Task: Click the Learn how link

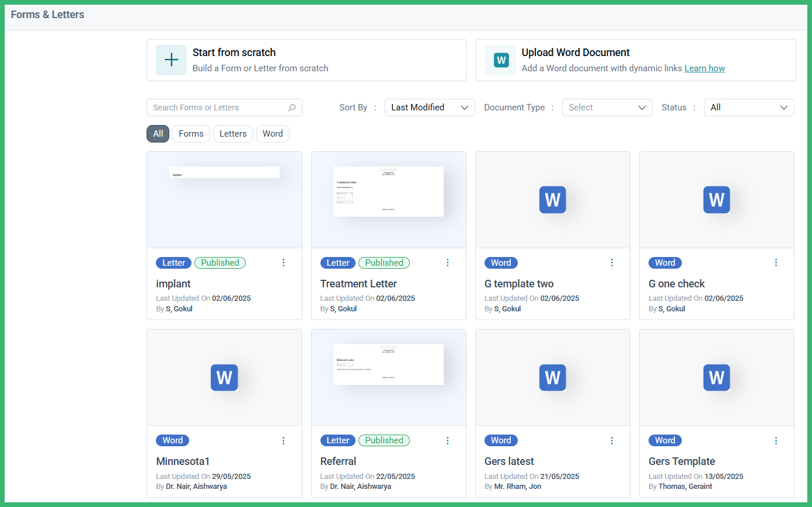Action: pyautogui.click(x=705, y=68)
